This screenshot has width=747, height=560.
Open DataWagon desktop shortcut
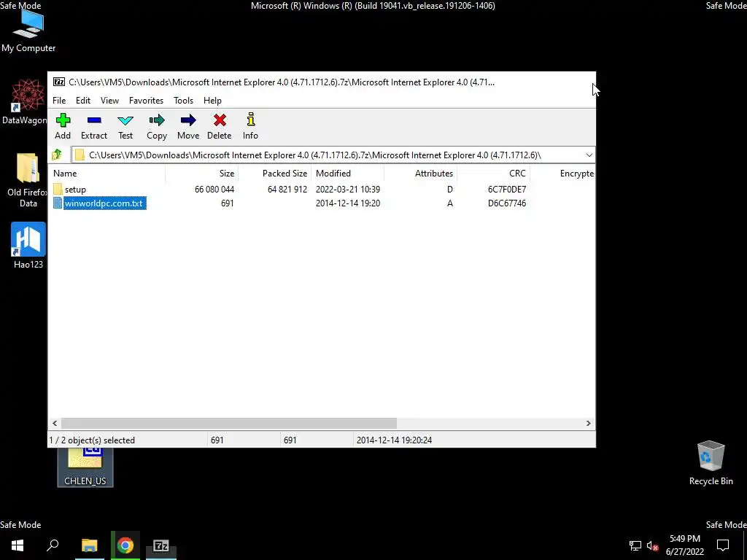point(24,102)
